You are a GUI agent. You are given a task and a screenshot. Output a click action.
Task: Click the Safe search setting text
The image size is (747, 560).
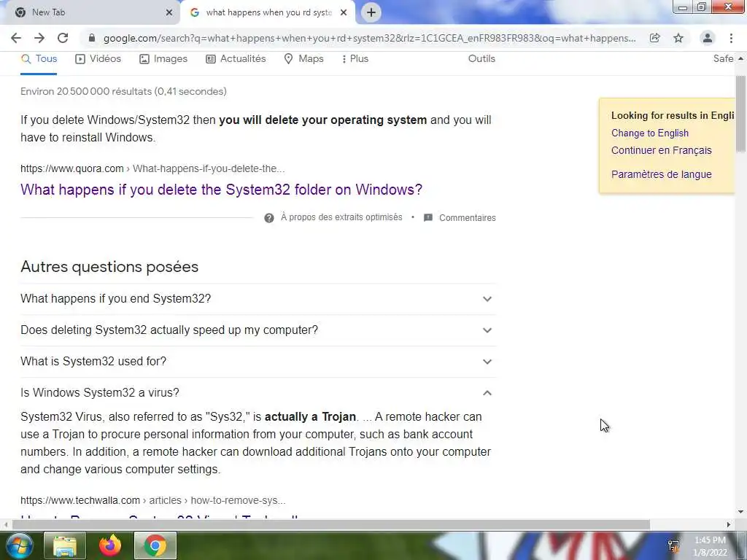(723, 58)
